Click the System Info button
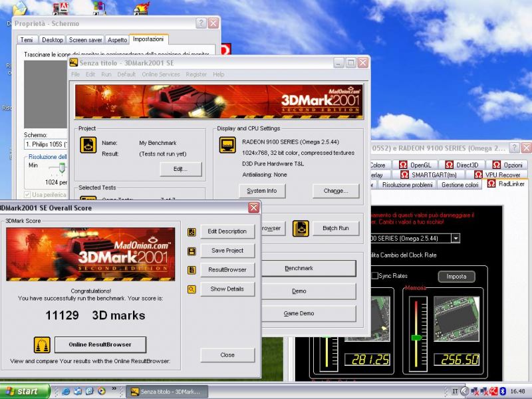This screenshot has height=399, width=532. point(262,191)
